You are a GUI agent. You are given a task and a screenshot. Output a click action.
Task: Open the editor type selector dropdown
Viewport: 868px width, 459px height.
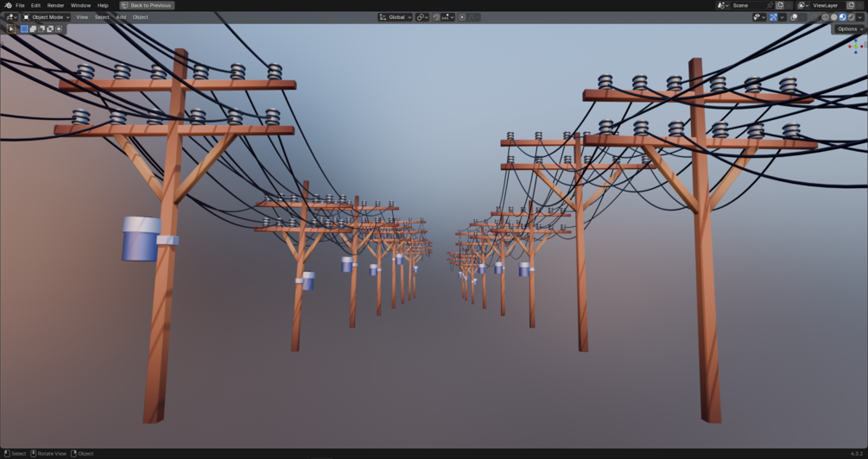(11, 17)
